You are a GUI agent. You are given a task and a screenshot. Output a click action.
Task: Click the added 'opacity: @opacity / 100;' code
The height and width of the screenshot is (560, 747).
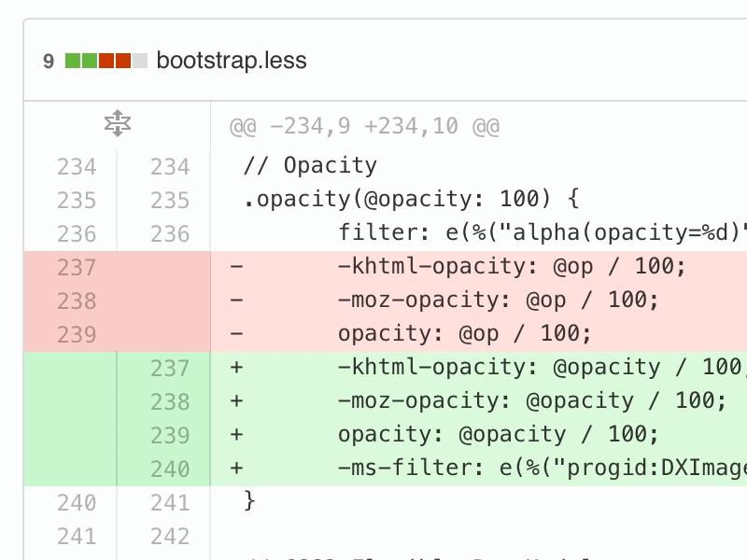(499, 436)
